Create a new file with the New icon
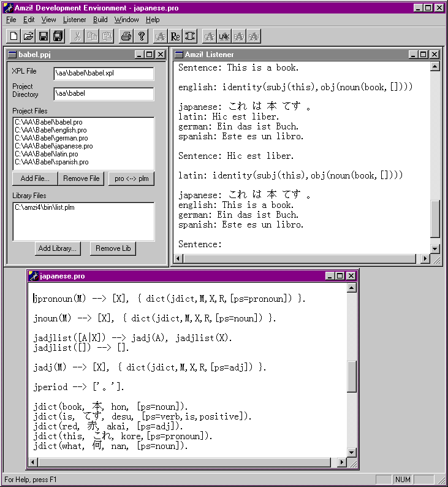Screen dimensions: 448x487 pyautogui.click(x=13, y=36)
